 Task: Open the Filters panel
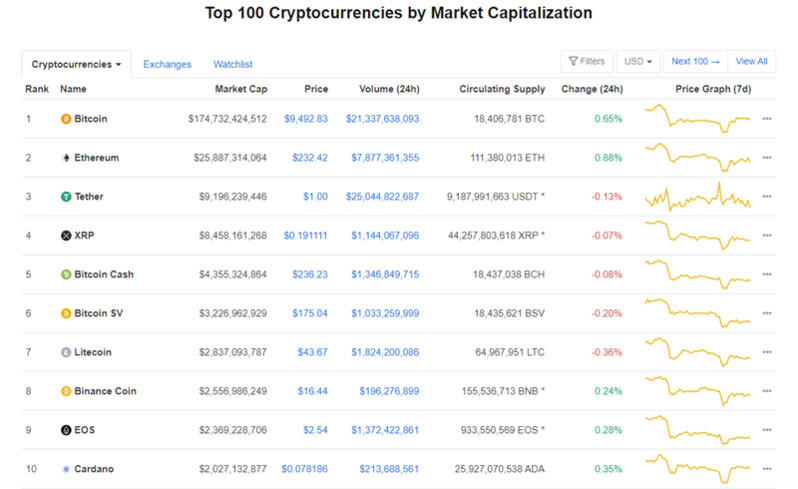[x=586, y=62]
